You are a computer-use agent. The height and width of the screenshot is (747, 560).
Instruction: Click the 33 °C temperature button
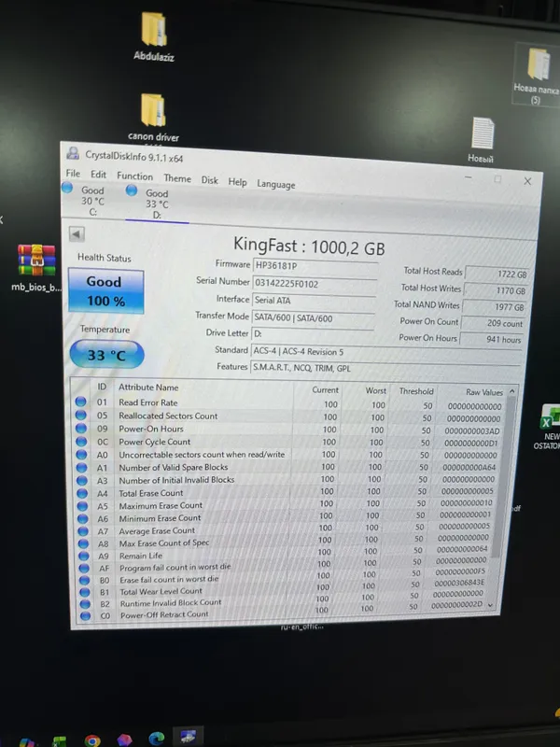tap(106, 355)
